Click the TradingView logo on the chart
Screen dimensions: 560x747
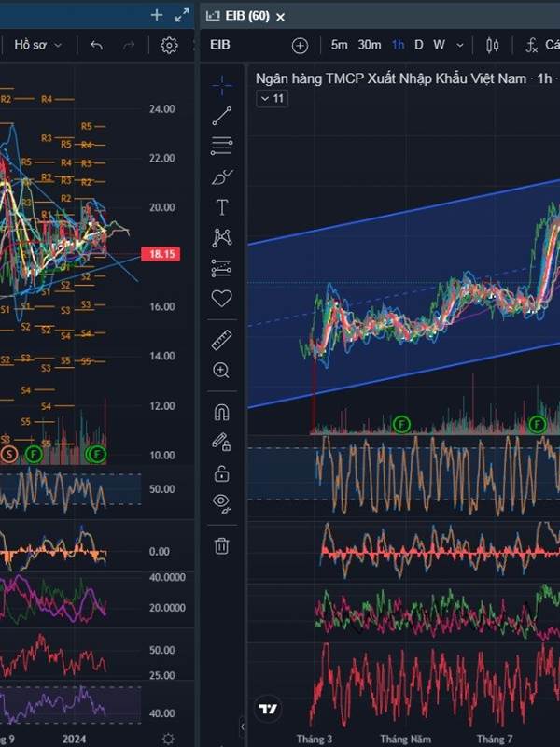pyautogui.click(x=268, y=710)
